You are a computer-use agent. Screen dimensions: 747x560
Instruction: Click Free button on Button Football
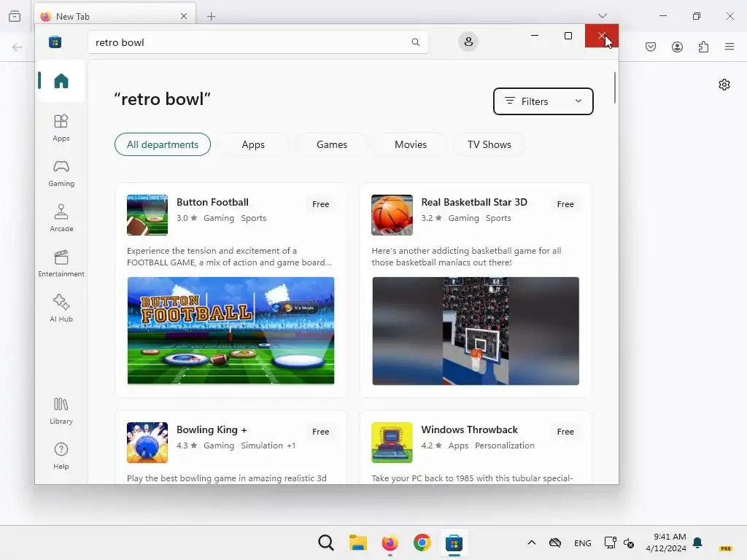pyautogui.click(x=321, y=204)
